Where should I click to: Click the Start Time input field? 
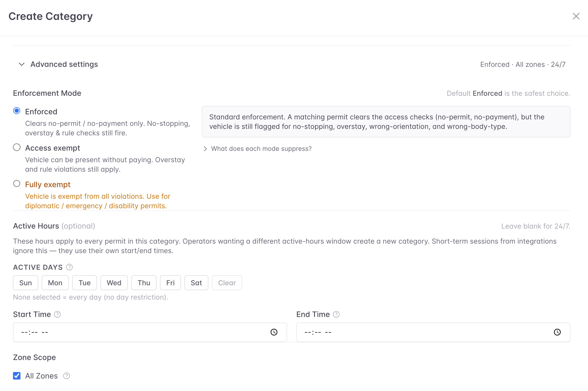[x=150, y=332]
